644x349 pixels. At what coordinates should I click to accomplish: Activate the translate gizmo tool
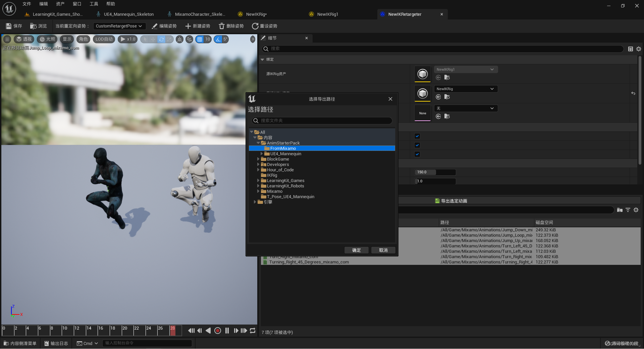(153, 39)
